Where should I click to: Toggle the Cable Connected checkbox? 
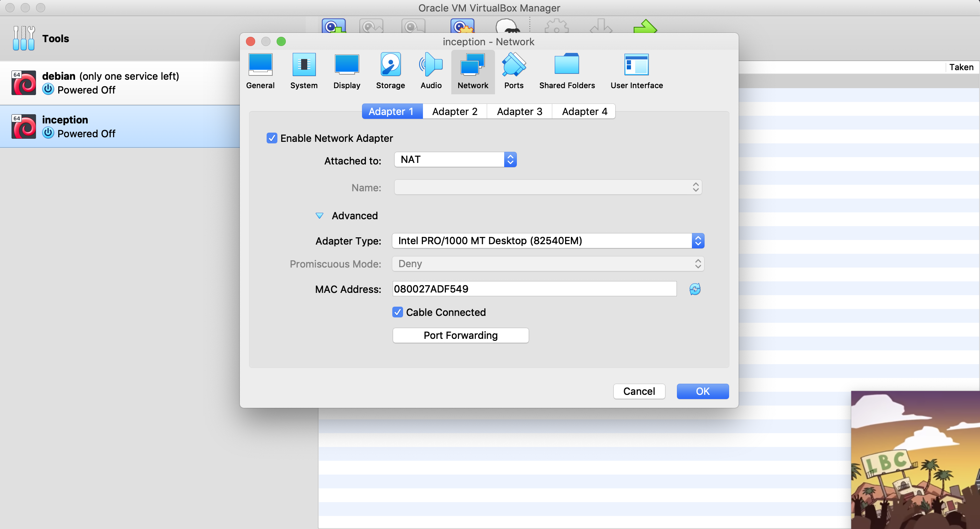398,312
